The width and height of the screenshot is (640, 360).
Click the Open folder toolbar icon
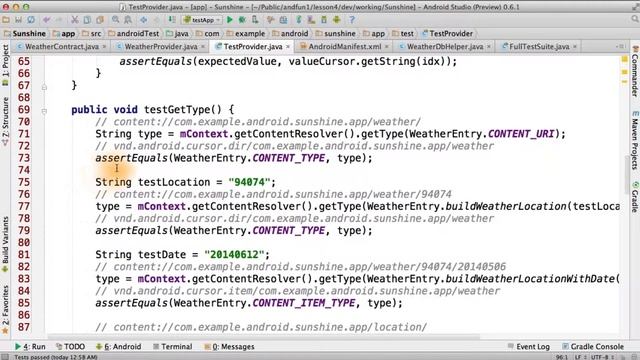(x=6, y=20)
